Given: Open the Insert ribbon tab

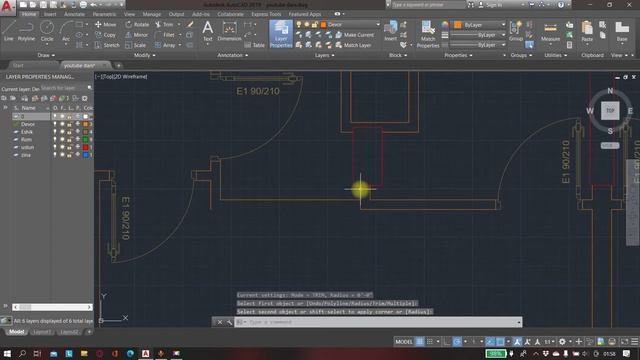Looking at the screenshot, I should tap(50, 14).
